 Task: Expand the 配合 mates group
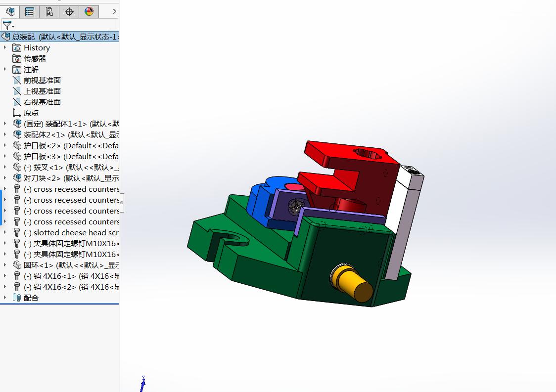click(x=5, y=298)
